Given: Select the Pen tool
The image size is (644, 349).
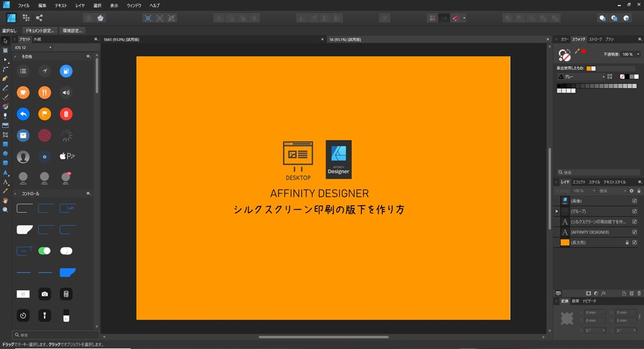Looking at the screenshot, I should coord(5,79).
